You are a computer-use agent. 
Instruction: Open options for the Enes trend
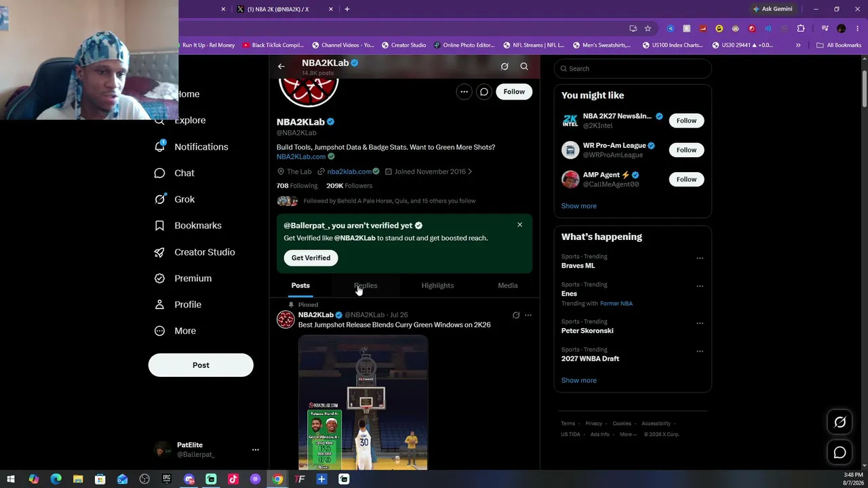tap(700, 286)
